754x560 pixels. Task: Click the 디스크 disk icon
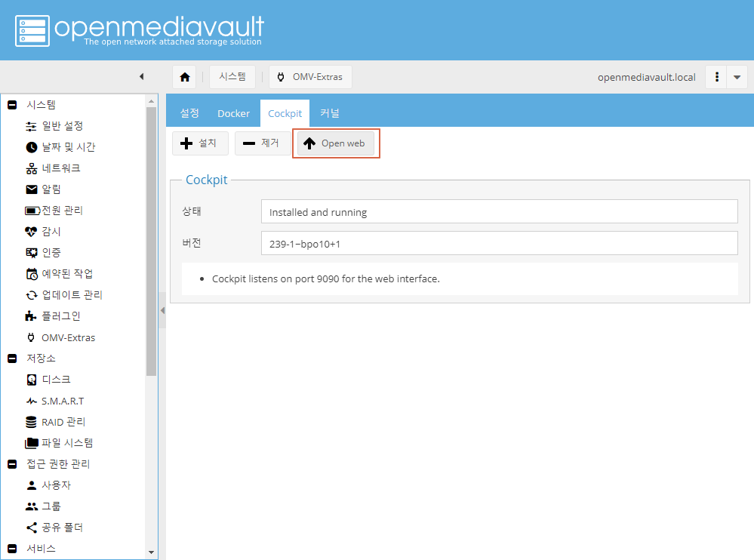point(31,380)
